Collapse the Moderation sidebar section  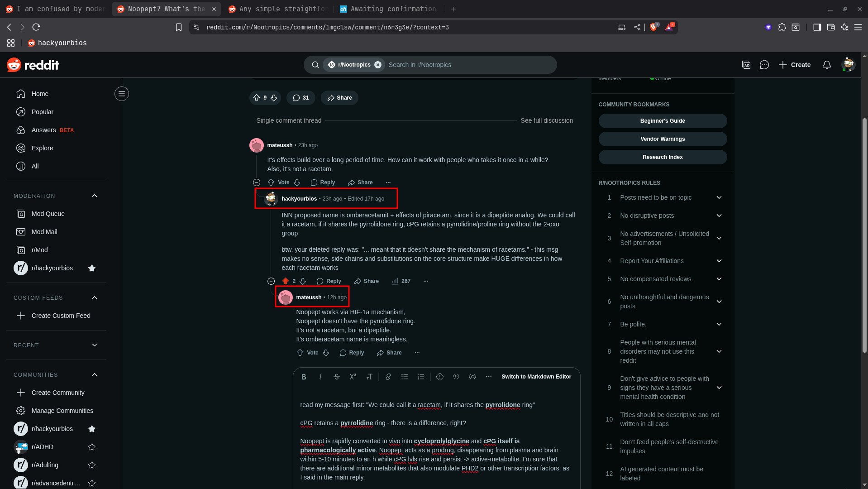95,196
